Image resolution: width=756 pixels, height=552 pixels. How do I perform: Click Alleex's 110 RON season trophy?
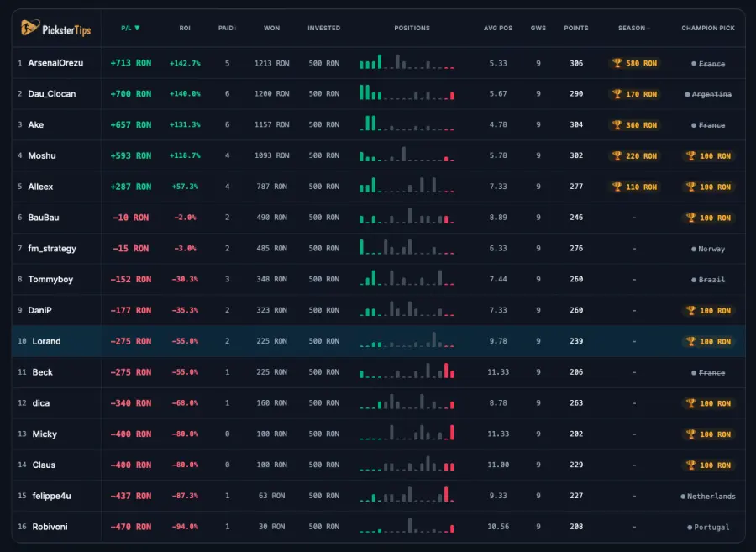634,187
